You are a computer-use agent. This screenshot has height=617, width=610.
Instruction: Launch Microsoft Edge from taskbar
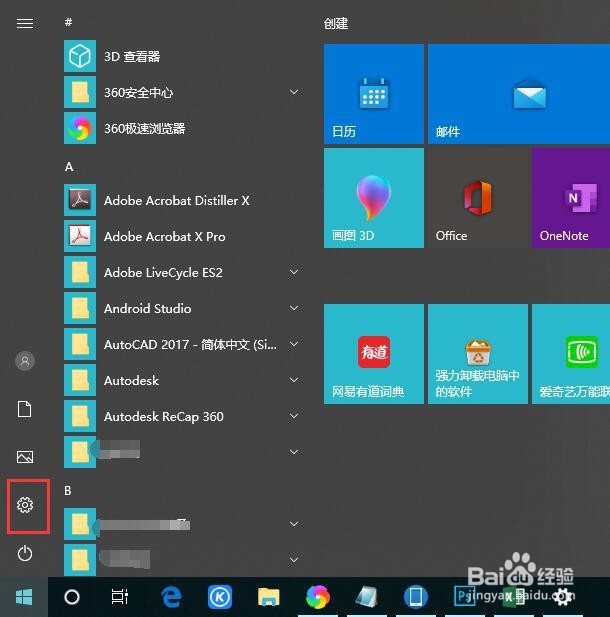point(171,597)
